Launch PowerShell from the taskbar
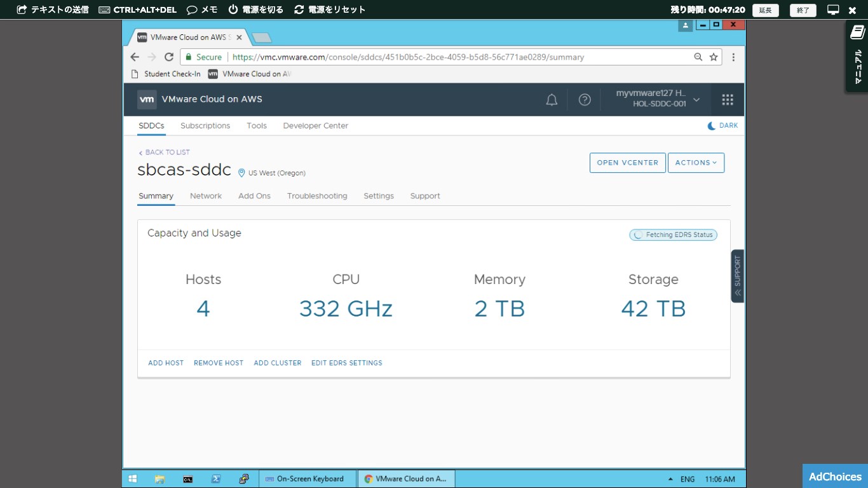 (x=216, y=479)
